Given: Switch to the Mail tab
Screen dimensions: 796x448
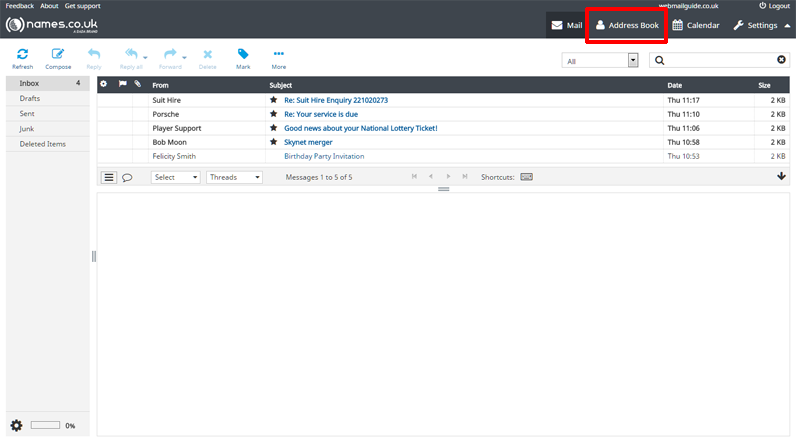Looking at the screenshot, I should [x=567, y=25].
